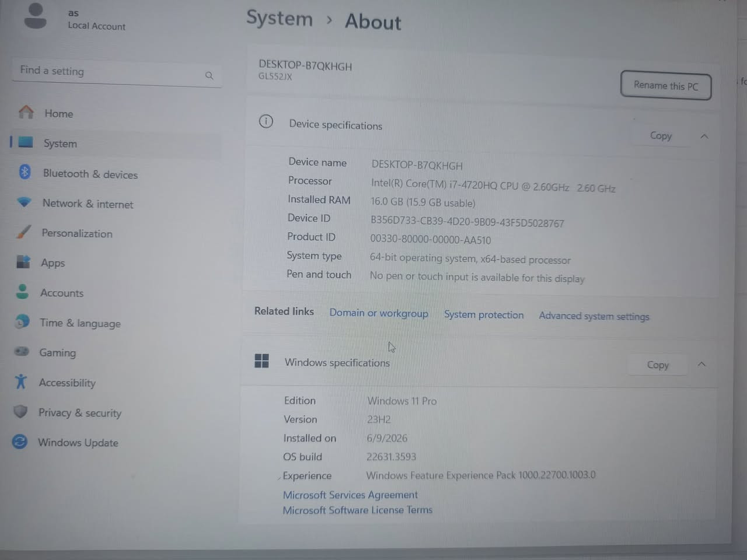Click the Accounts person icon
Viewport: 747px width, 560px height.
(22, 291)
